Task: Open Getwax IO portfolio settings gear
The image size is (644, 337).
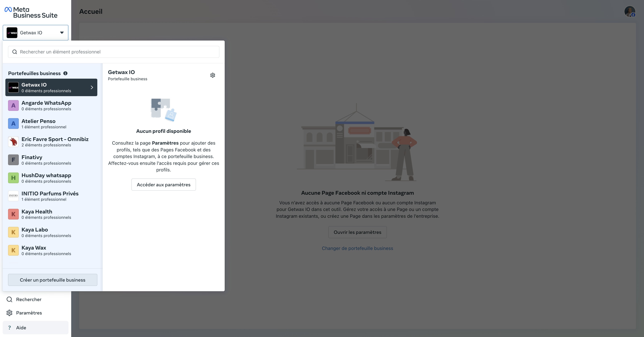Action: [x=213, y=75]
